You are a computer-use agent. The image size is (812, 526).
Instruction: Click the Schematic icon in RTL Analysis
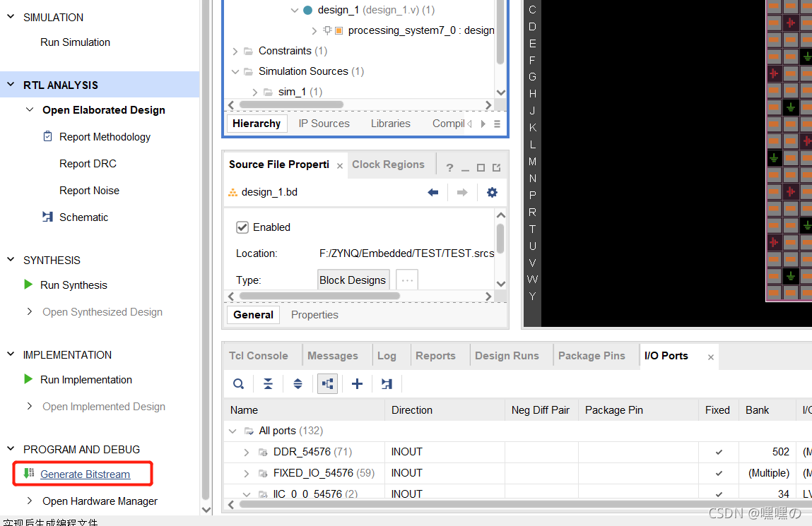point(47,217)
